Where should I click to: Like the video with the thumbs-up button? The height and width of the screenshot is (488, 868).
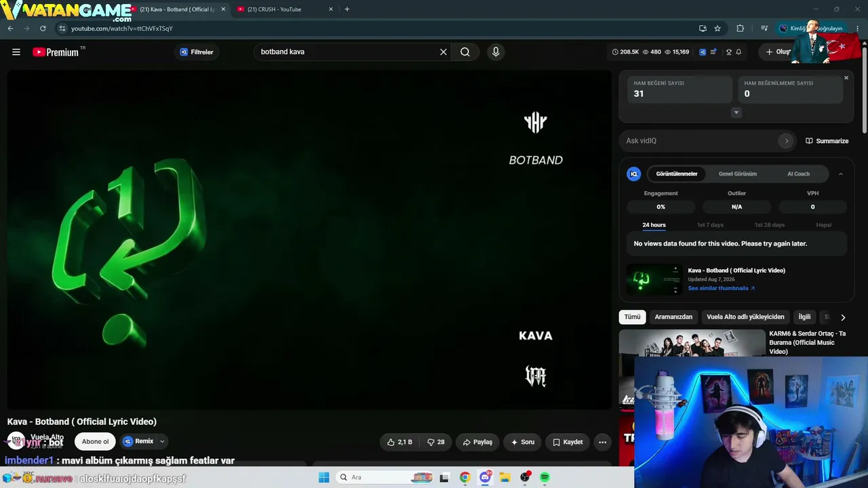click(399, 442)
